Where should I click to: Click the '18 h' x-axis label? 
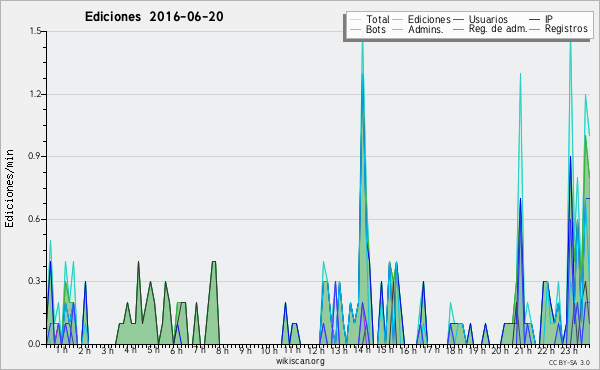point(454,350)
